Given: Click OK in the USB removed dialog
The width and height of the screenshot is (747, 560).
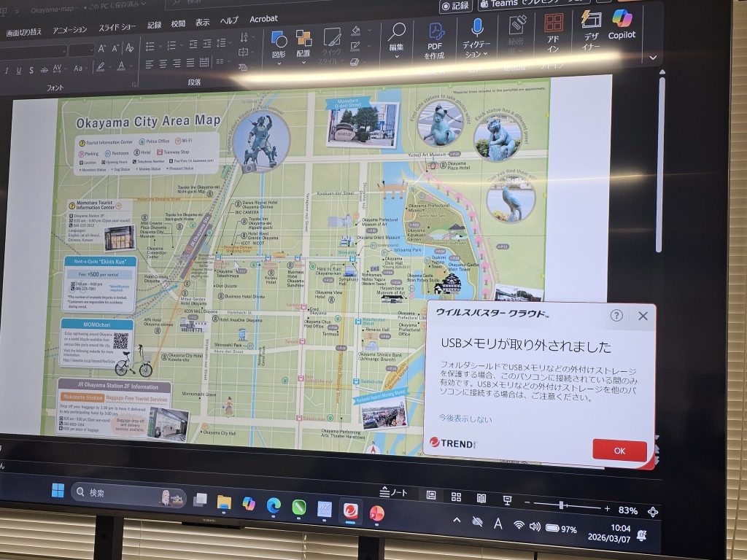Looking at the screenshot, I should pyautogui.click(x=619, y=451).
